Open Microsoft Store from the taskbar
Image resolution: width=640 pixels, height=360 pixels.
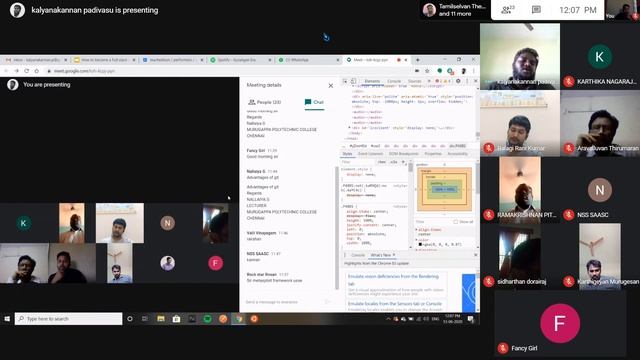(x=176, y=319)
